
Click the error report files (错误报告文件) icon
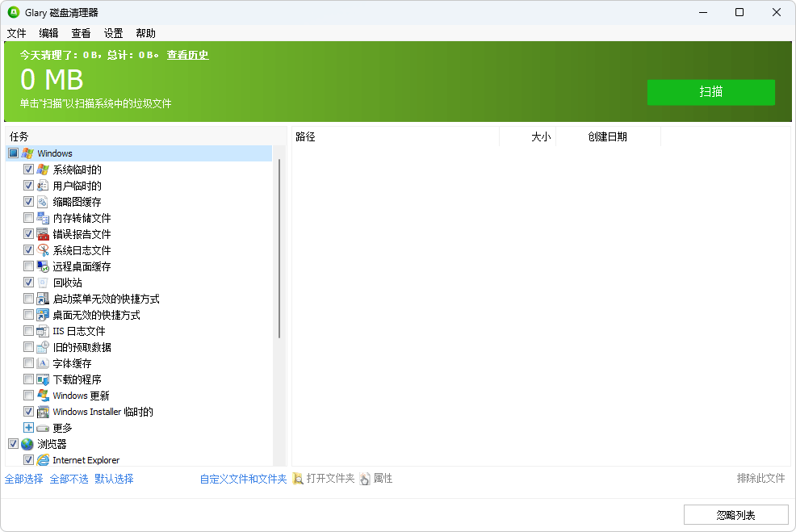click(x=43, y=234)
